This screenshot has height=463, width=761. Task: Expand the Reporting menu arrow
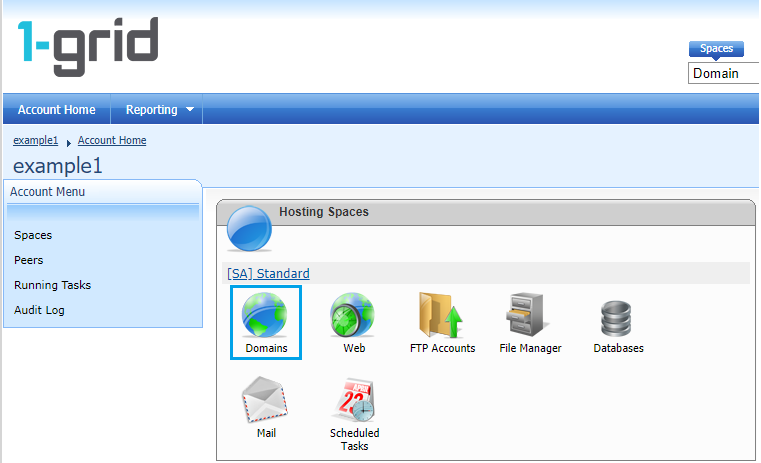coord(190,110)
